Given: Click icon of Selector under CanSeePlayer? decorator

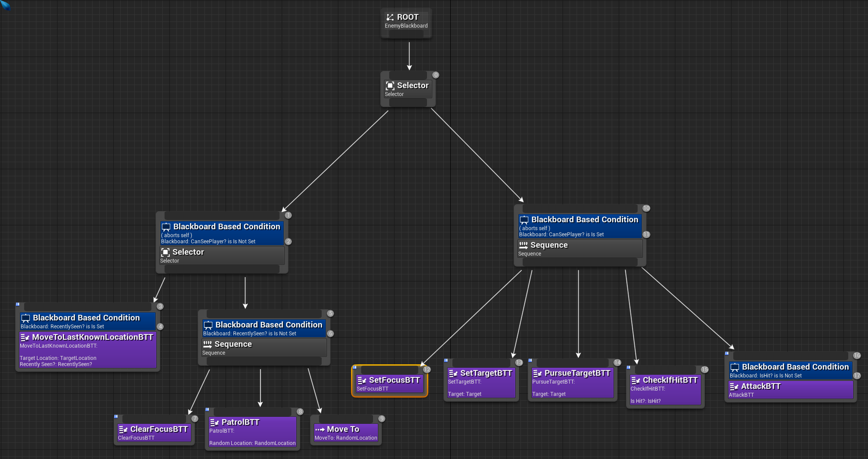Looking at the screenshot, I should pyautogui.click(x=165, y=252).
